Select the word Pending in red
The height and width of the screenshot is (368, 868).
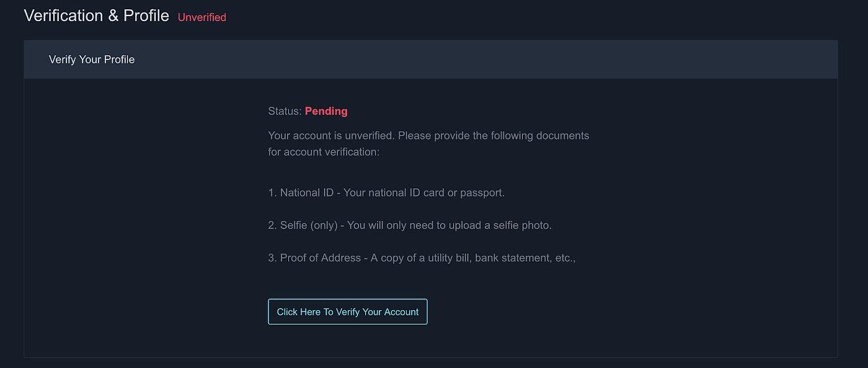326,110
